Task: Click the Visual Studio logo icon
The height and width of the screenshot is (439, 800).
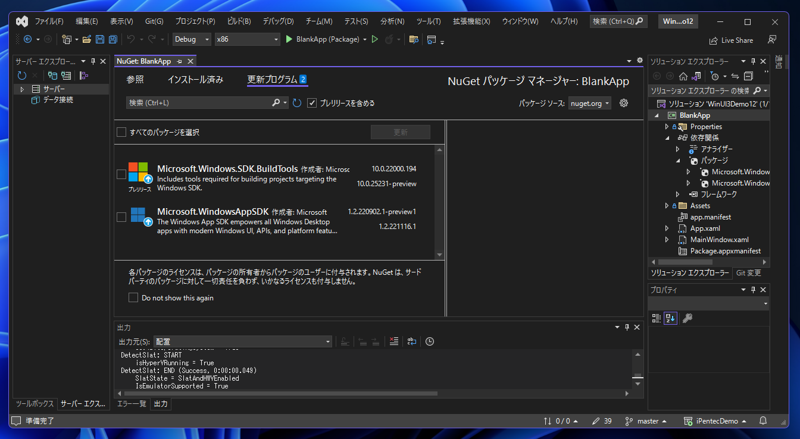Action: click(x=21, y=21)
